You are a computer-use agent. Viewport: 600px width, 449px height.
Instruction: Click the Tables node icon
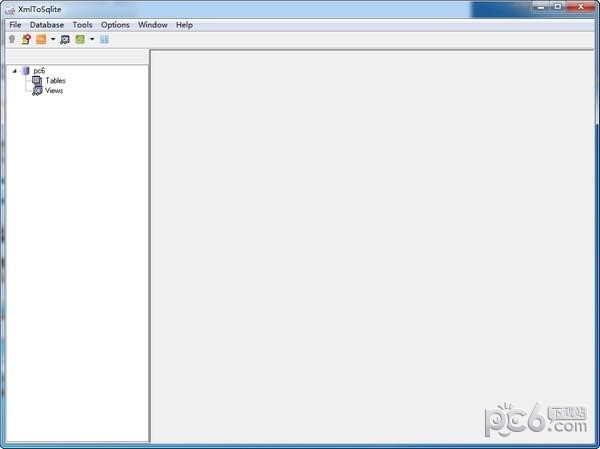point(37,80)
